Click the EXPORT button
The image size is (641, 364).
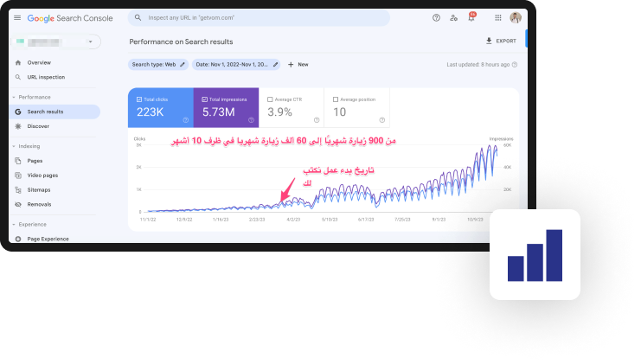(x=501, y=41)
